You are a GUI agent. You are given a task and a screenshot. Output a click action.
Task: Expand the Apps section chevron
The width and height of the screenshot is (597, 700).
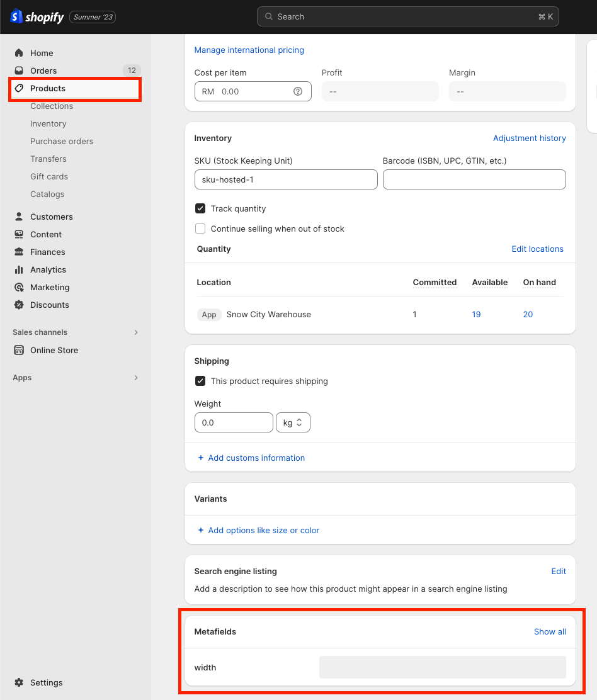point(136,378)
